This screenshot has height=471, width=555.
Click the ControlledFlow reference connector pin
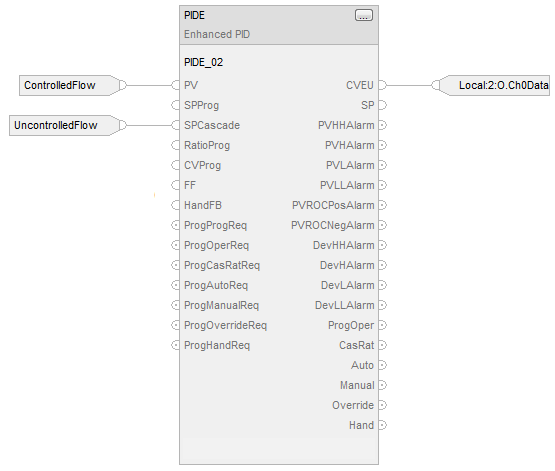(123, 85)
